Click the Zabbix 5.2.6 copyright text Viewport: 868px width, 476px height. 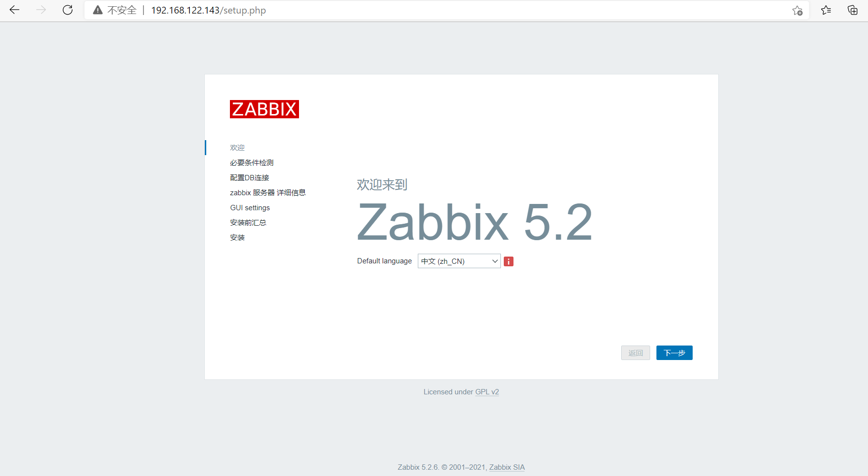click(x=443, y=467)
